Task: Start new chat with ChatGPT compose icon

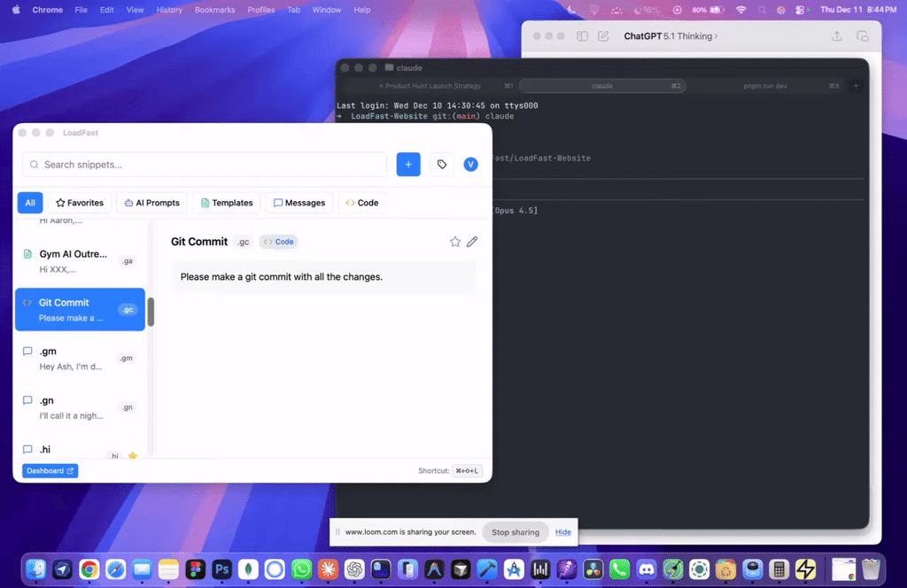Action: click(x=603, y=36)
